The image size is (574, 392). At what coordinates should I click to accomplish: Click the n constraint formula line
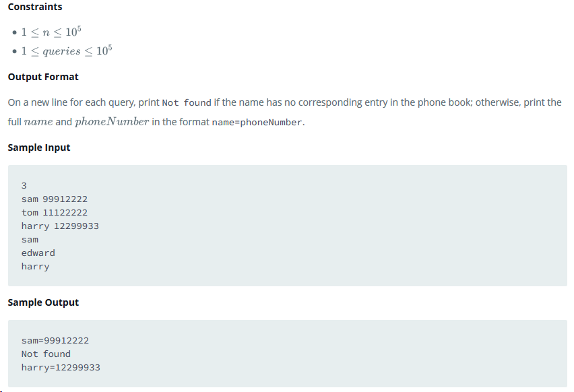click(x=51, y=32)
